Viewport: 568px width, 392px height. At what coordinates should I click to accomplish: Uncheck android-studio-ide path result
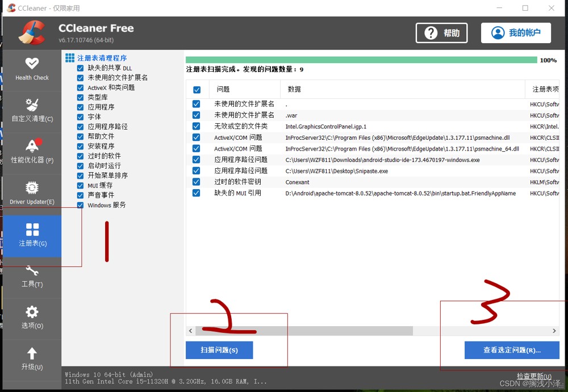pos(197,160)
